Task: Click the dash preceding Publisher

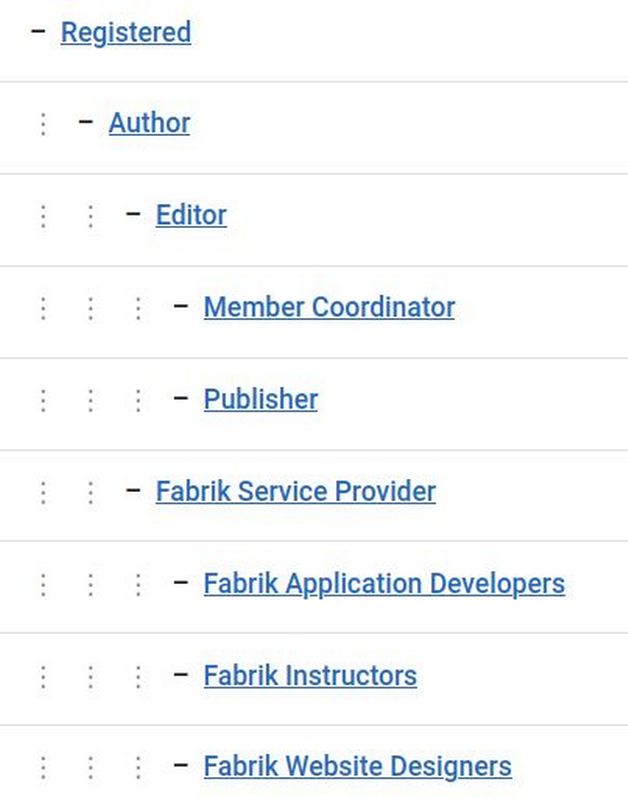Action: pyautogui.click(x=181, y=398)
